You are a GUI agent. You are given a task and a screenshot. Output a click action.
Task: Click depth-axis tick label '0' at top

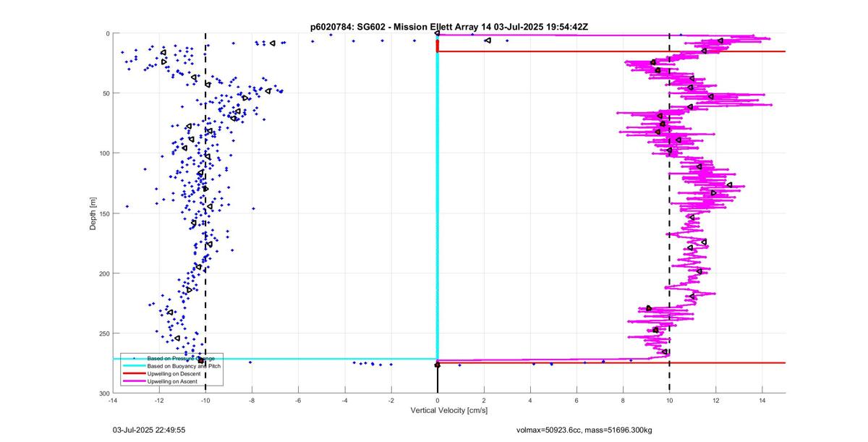point(107,33)
